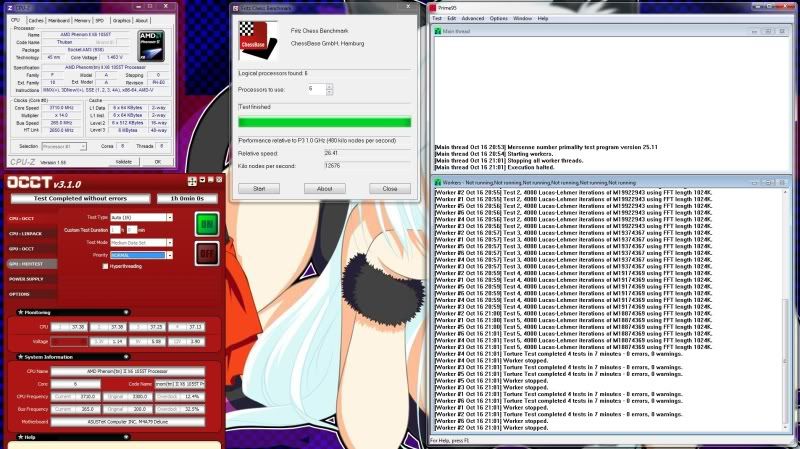800x449 pixels.
Task: Click the Custom Test Duration minutes field
Action: [x=132, y=230]
